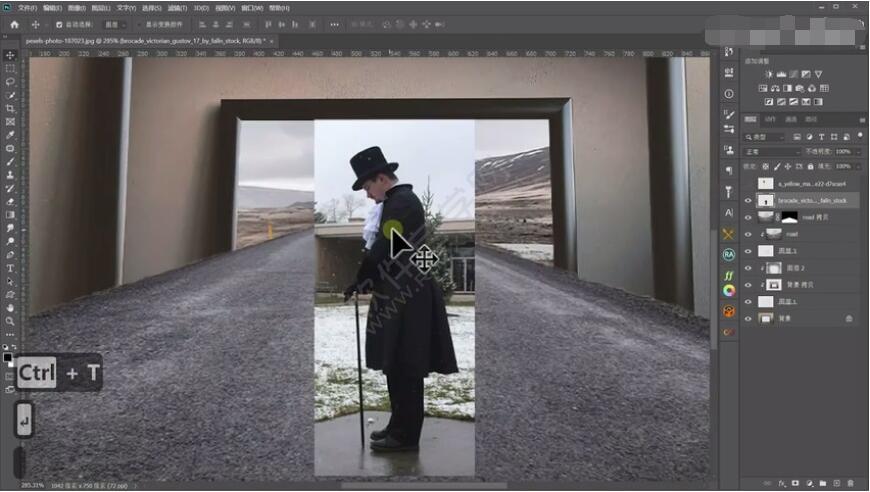
Task: Open the Auto-Select layer/group dropdown
Action: (115, 24)
